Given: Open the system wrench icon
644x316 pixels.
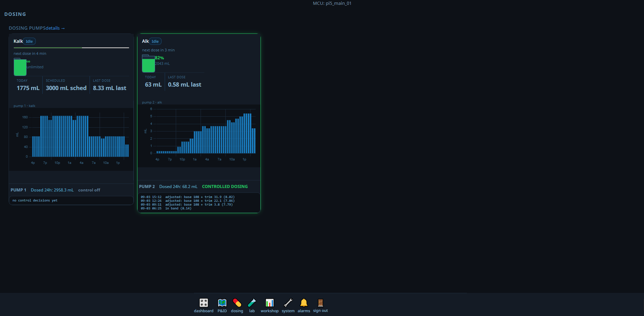Looking at the screenshot, I should [288, 303].
